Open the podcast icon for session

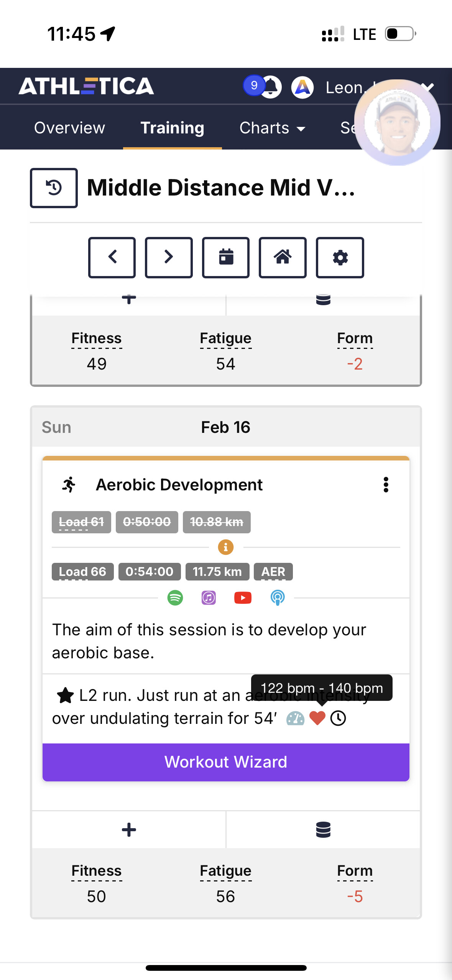(278, 598)
